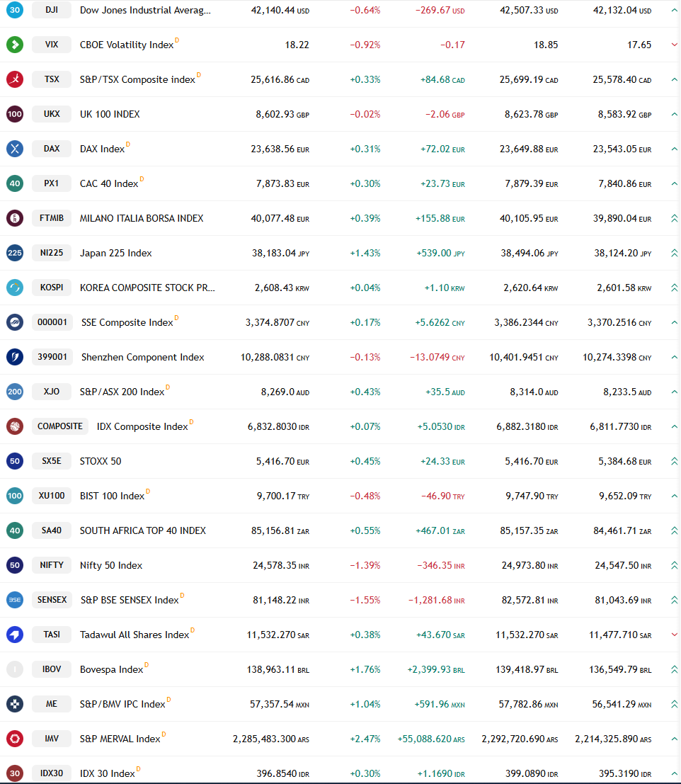Click the SA40 logo icon
This screenshot has width=681, height=784.
[x=15, y=530]
